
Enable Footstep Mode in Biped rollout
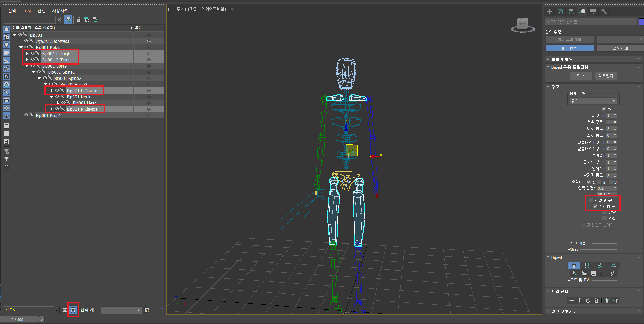point(587,266)
